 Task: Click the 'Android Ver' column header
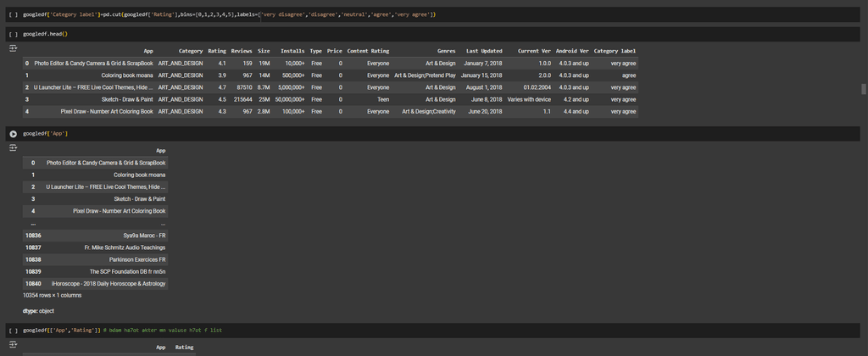(572, 51)
